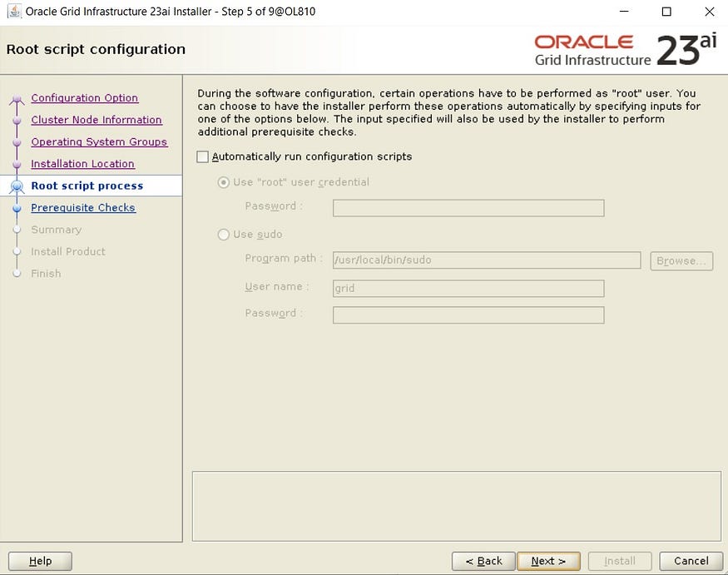Proceed with the Next button
Viewport: 728px width, 575px height.
tap(548, 561)
